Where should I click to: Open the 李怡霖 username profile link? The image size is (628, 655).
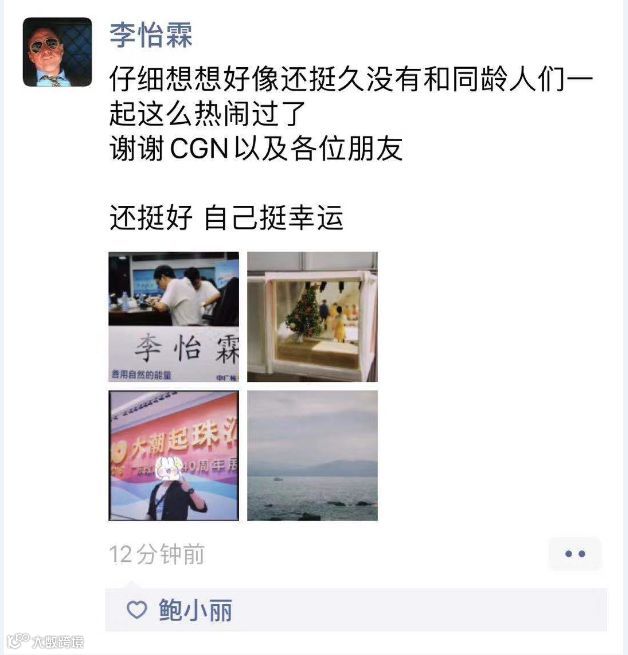tap(151, 35)
